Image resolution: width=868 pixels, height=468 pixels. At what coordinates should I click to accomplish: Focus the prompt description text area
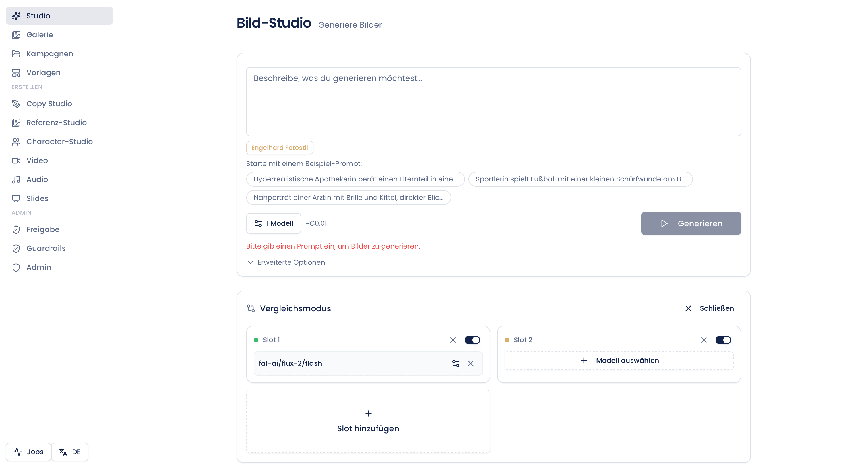493,101
